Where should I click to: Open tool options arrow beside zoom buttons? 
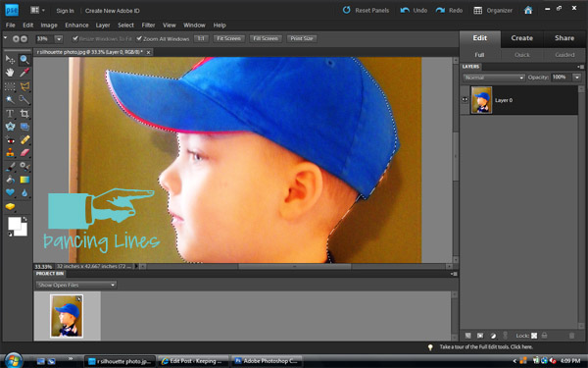(x=6, y=38)
